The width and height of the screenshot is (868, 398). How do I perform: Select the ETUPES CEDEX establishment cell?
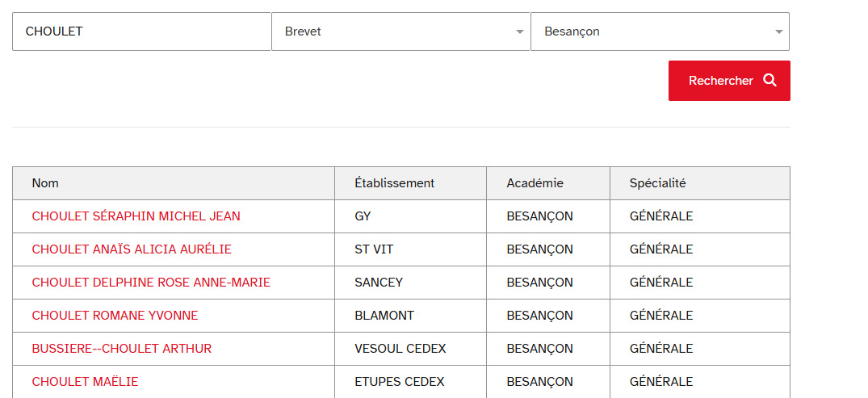coord(411,382)
